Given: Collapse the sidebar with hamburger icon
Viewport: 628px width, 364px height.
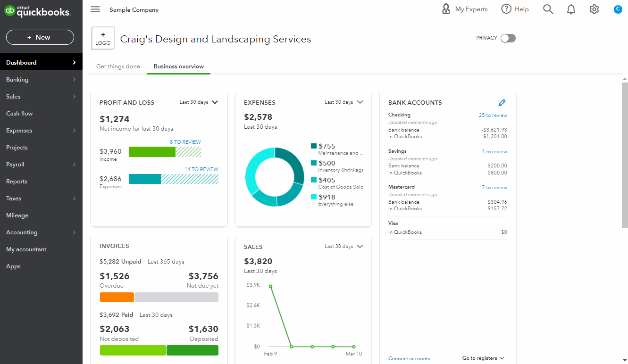Looking at the screenshot, I should [x=95, y=9].
